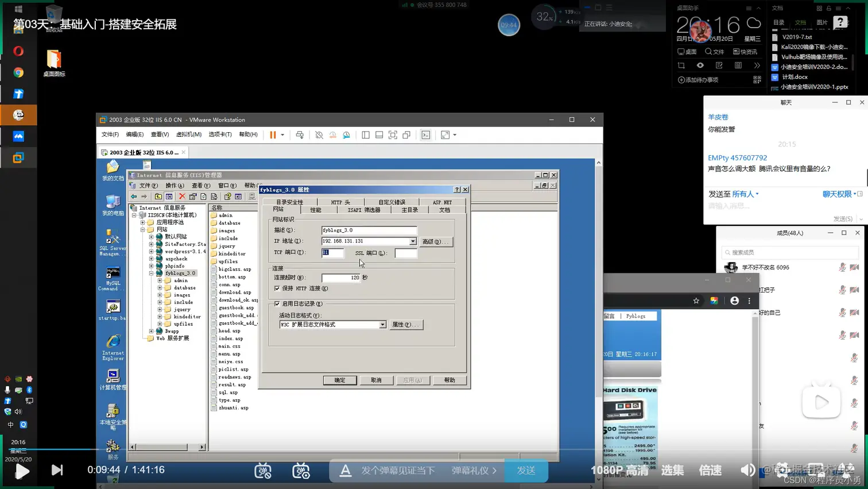Open Opera from the host taskbar
Image resolution: width=868 pixels, height=489 pixels.
click(18, 51)
